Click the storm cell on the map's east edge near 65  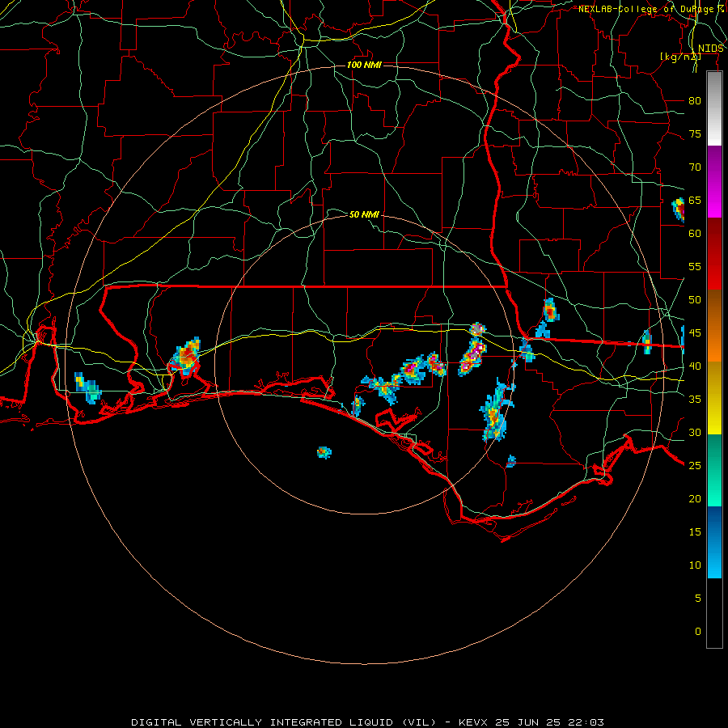[679, 210]
